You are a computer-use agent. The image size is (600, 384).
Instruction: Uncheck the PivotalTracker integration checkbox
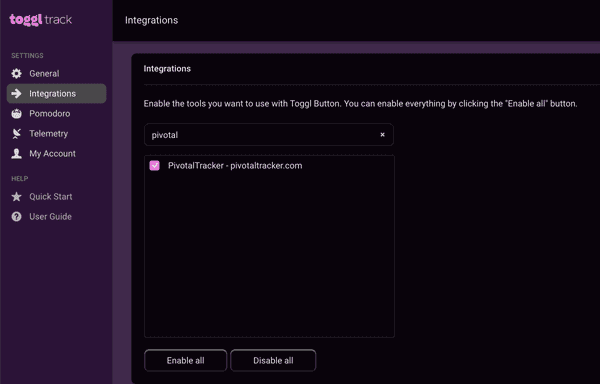tap(155, 166)
